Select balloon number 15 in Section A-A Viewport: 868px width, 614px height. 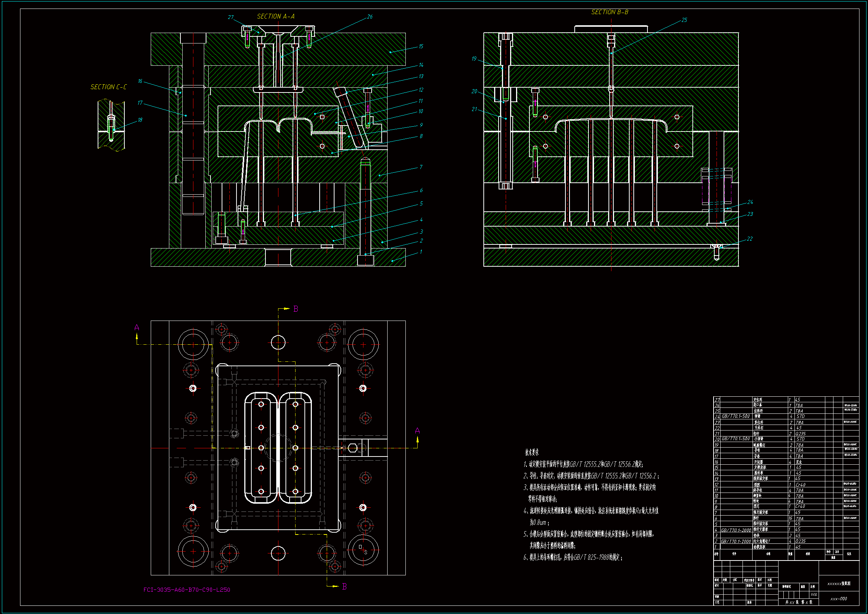421,46
